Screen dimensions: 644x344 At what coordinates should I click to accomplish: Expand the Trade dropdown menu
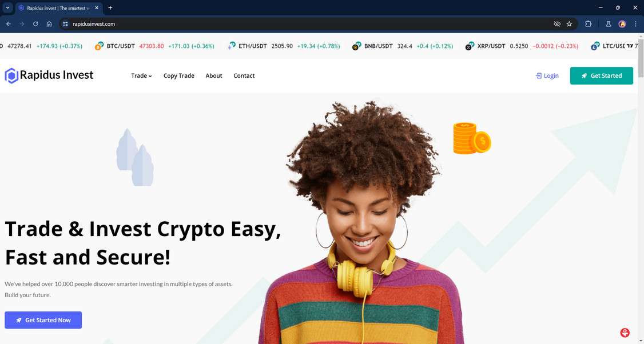click(x=141, y=75)
